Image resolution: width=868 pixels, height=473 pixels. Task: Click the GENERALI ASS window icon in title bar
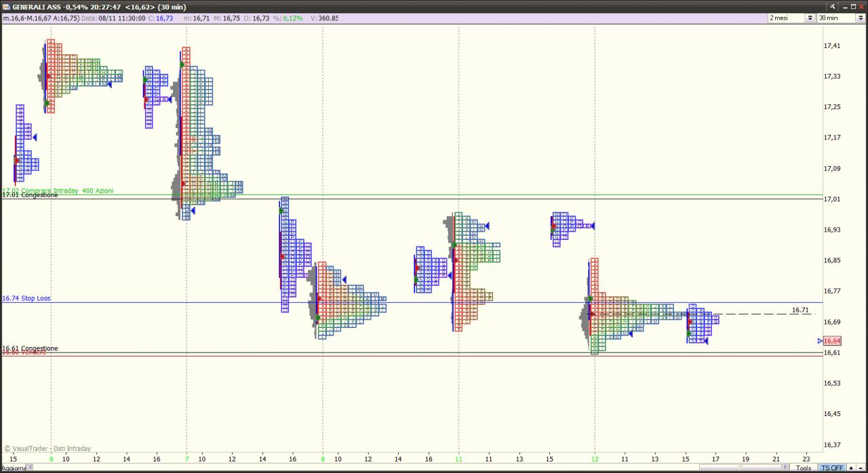coord(6,6)
